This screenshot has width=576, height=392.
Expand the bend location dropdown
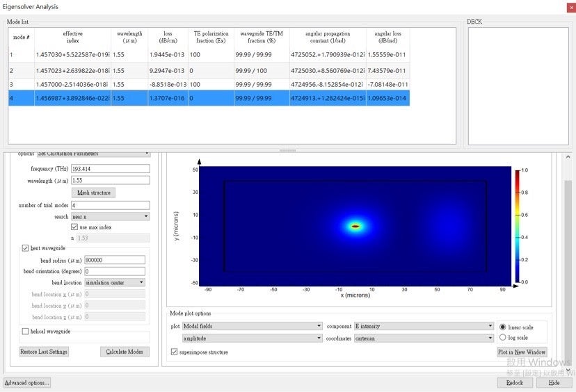(114, 282)
